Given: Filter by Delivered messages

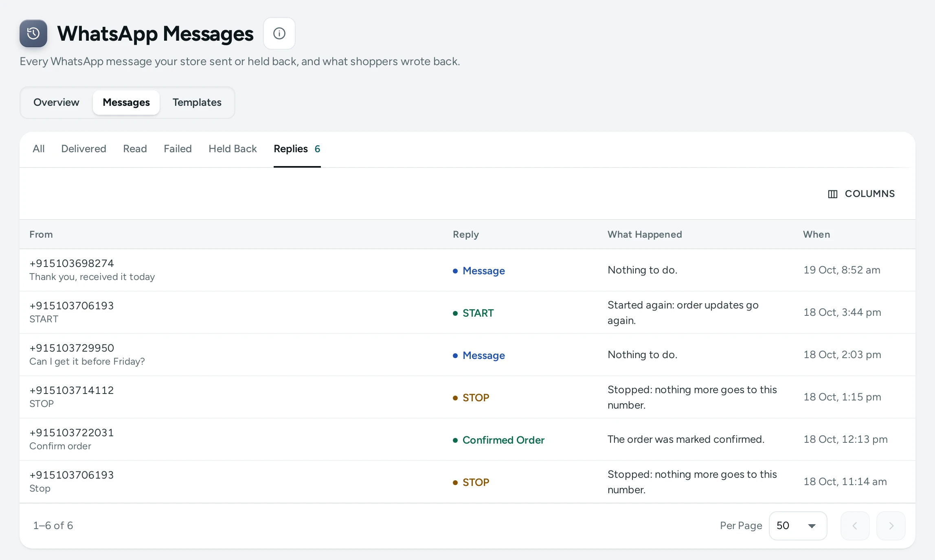Looking at the screenshot, I should click(83, 149).
